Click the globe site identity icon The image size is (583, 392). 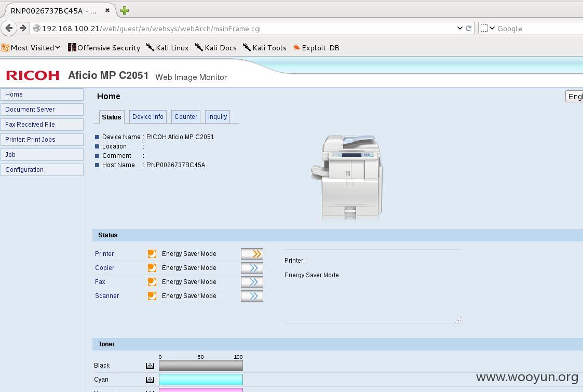pos(36,28)
